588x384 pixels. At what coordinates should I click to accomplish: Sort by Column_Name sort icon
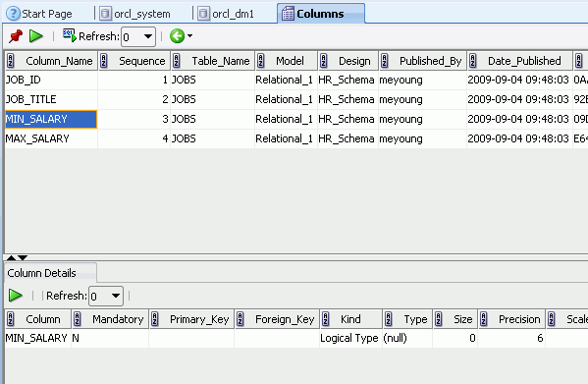(x=11, y=61)
